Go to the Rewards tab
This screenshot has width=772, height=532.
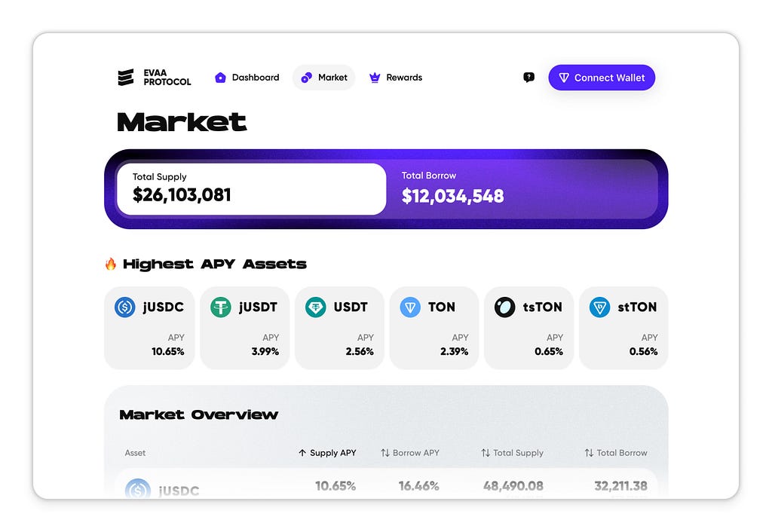(x=396, y=78)
